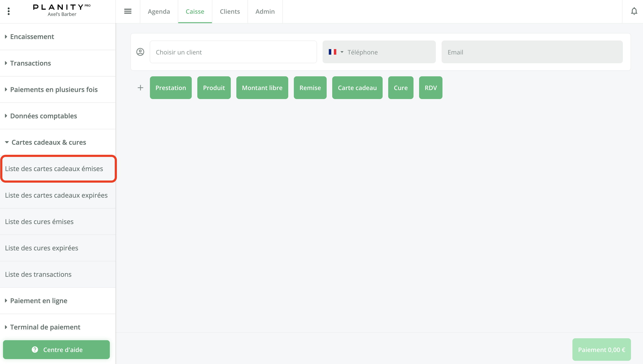Open the three-dot vertical menu

tap(9, 11)
